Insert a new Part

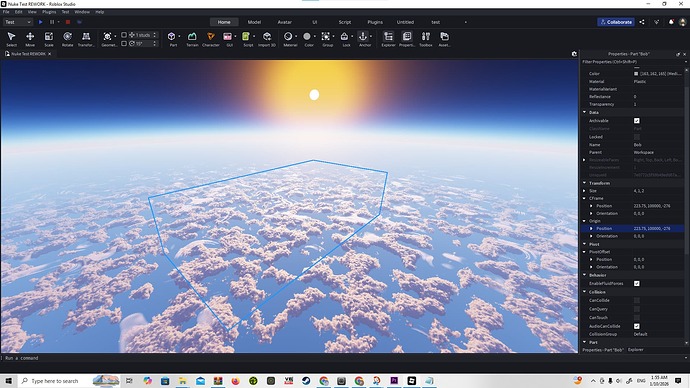pyautogui.click(x=172, y=39)
